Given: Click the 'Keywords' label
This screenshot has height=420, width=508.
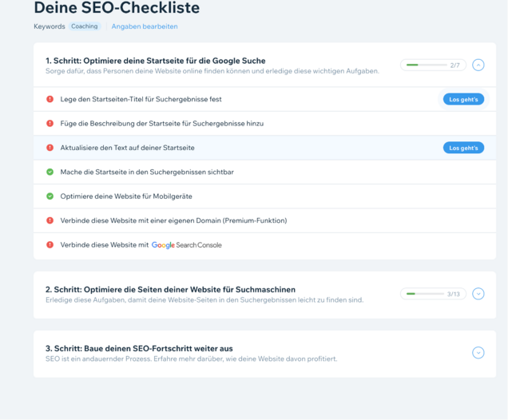Looking at the screenshot, I should click(50, 26).
